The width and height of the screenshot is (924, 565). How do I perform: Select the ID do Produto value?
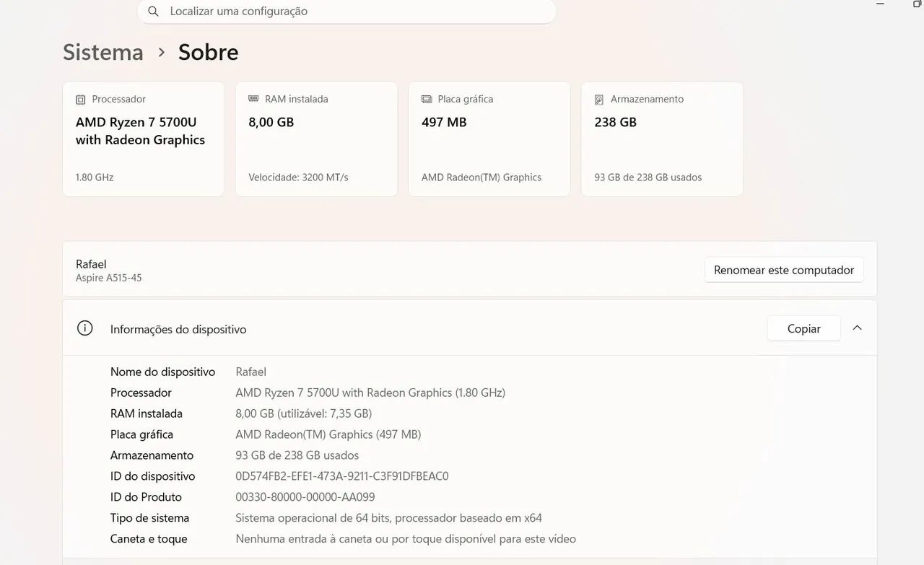pyautogui.click(x=305, y=497)
